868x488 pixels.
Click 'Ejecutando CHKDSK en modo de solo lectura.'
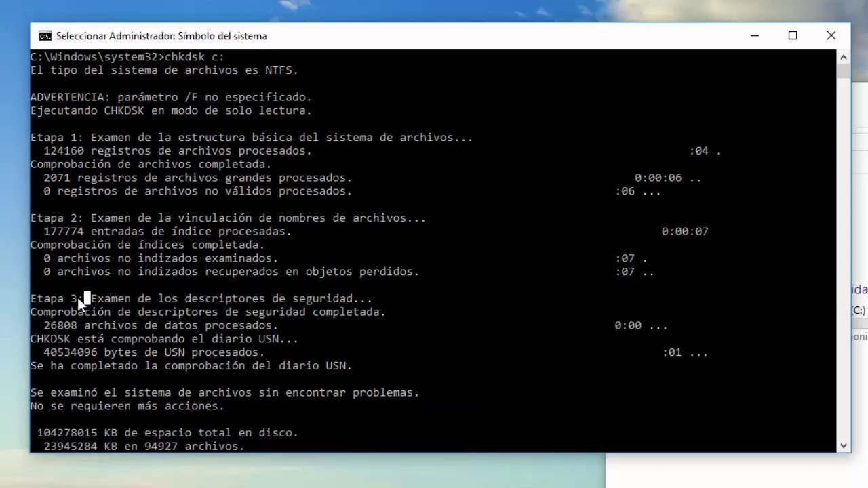171,110
